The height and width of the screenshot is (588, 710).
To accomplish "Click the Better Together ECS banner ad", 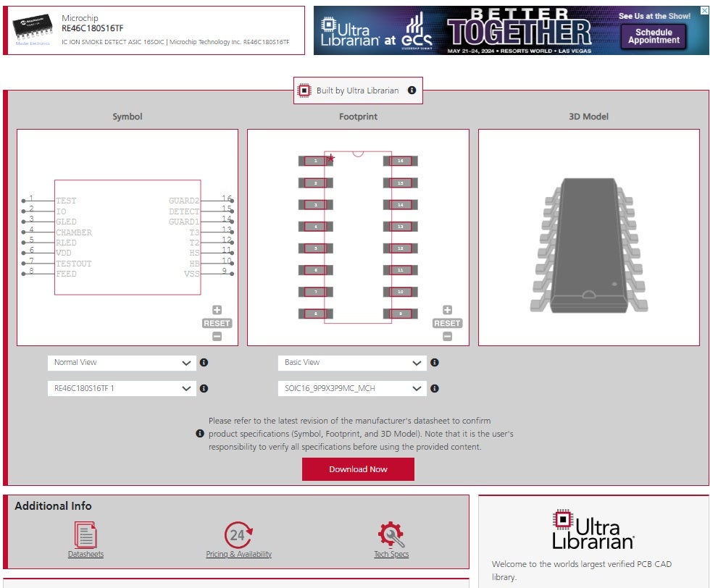I will (x=511, y=30).
